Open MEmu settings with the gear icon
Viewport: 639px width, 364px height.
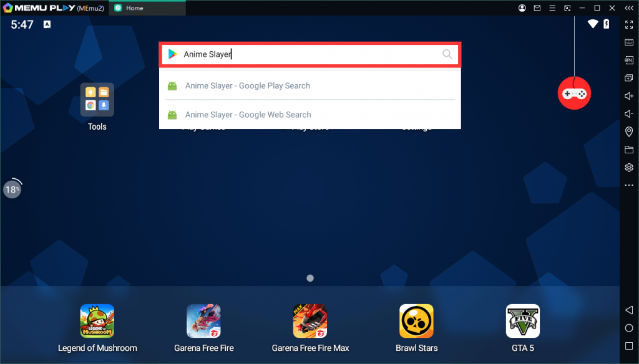(629, 167)
